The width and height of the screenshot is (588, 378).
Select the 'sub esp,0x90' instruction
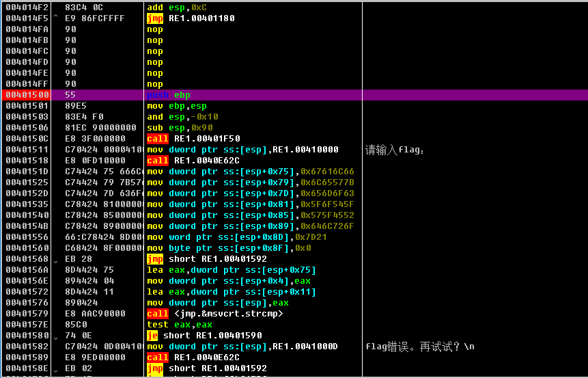[174, 128]
